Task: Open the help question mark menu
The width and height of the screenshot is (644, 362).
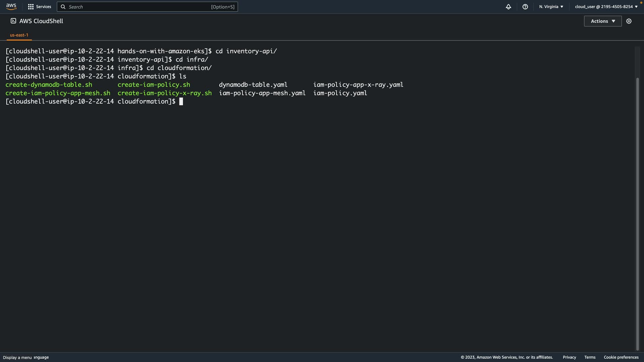Action: coord(525,7)
